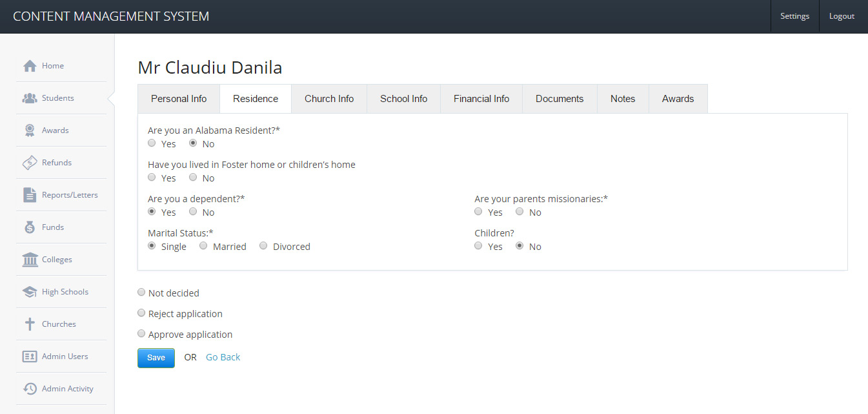868x414 pixels.
Task: Click the Awards ribbon icon in sidebar
Action: (x=30, y=130)
